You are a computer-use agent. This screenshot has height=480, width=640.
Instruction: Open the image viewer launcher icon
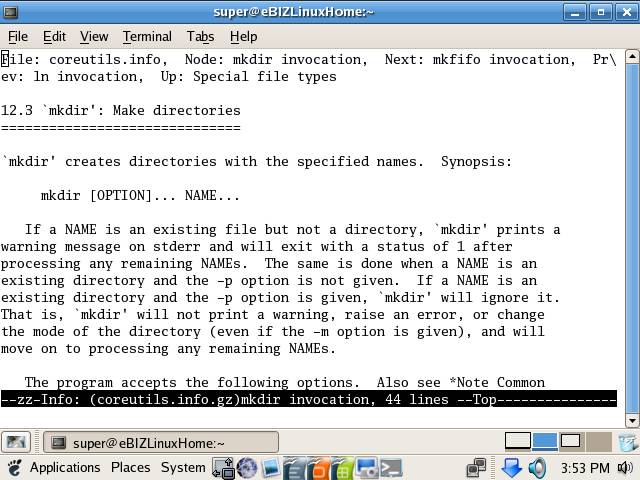(x=271, y=468)
